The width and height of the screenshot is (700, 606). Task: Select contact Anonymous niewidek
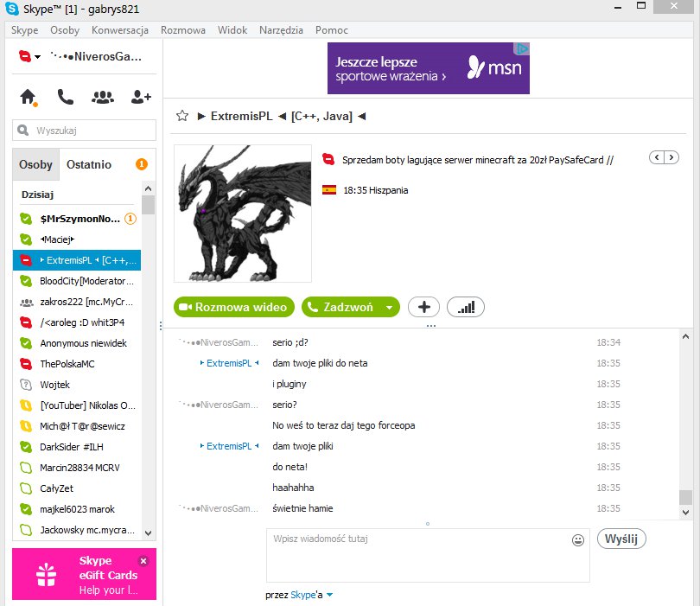pos(77,343)
